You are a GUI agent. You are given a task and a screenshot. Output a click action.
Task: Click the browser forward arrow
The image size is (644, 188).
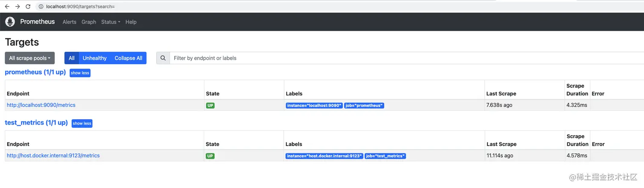17,6
